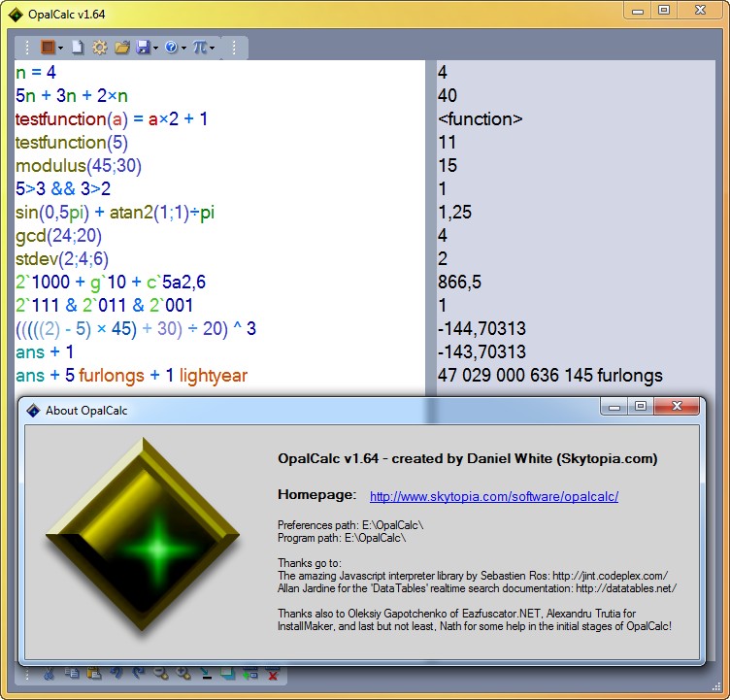730x700 pixels.
Task: Click the 'stdev(2;4;6)' expression
Action: pos(62,259)
